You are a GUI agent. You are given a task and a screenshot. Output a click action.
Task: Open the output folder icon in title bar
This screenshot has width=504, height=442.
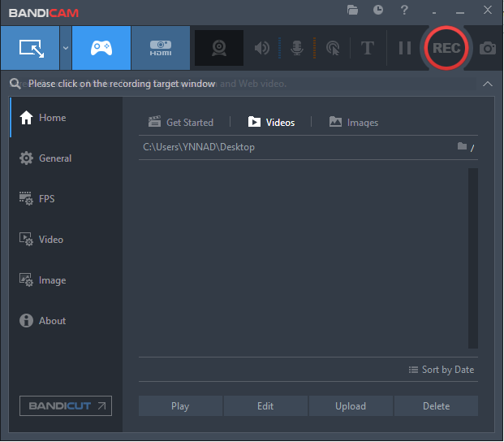click(x=352, y=10)
